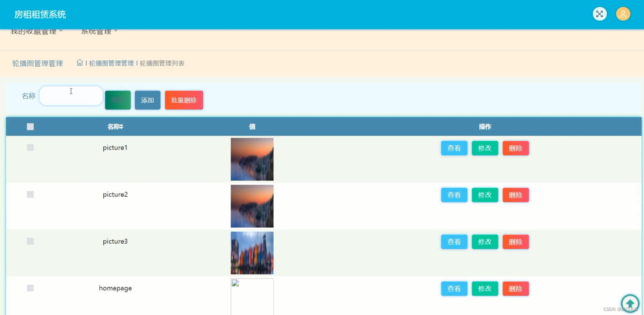
Task: Click the 操作 column header
Action: (485, 126)
